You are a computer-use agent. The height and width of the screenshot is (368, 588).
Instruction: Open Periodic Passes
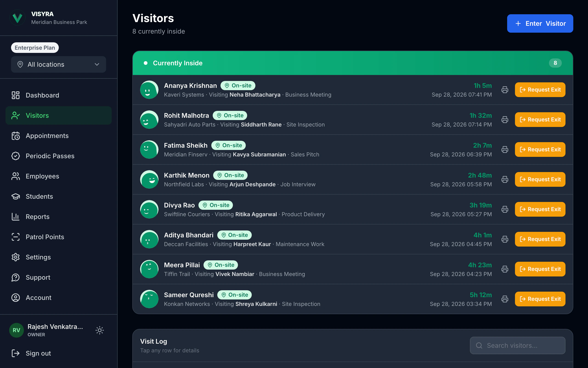pyautogui.click(x=59, y=156)
